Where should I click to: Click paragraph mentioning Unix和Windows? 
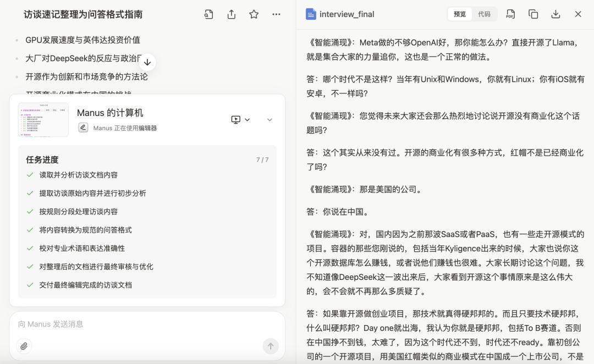(446, 86)
